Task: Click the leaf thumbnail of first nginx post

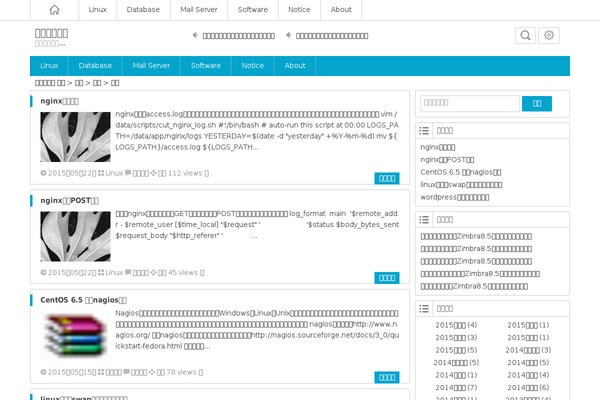Action: 75,137
